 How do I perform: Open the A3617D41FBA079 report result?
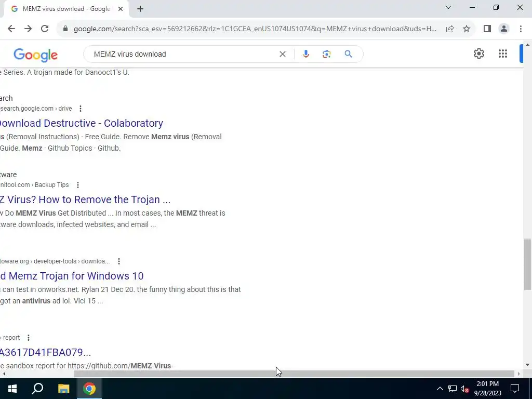pos(46,352)
